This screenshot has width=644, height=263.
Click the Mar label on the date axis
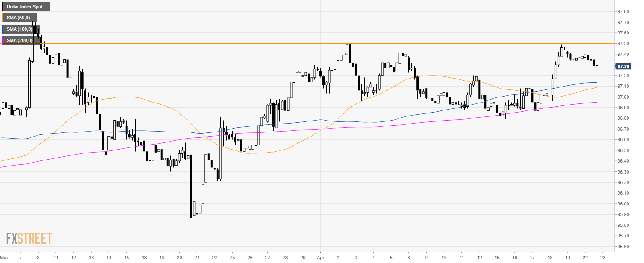click(x=4, y=256)
